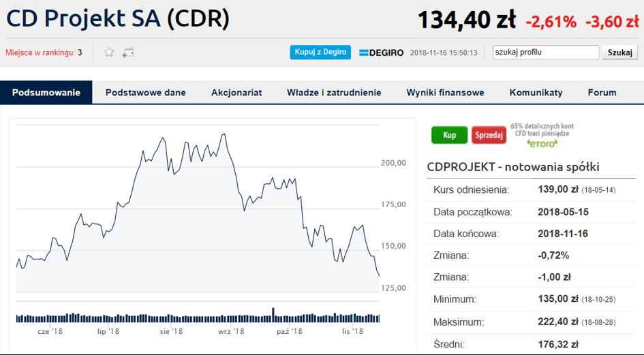The height and width of the screenshot is (355, 644).
Task: Click the price chart peak near sie '18
Action: click(x=163, y=138)
